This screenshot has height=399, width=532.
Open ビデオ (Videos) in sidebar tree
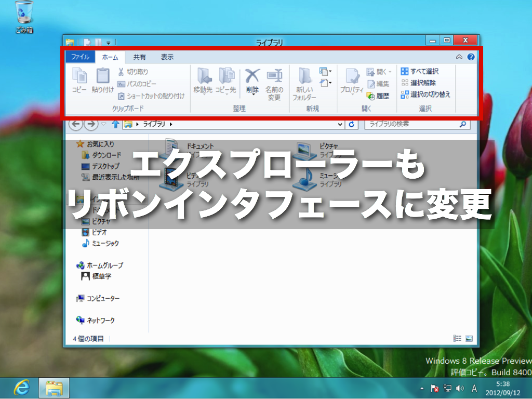(x=95, y=232)
